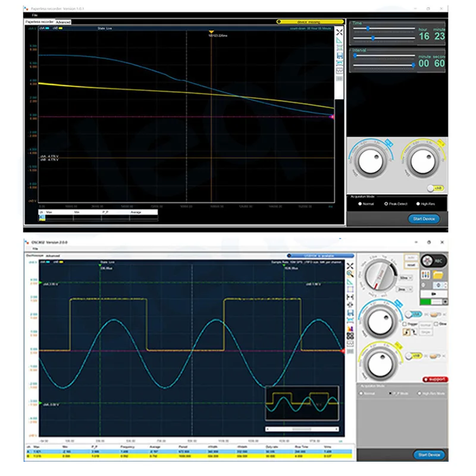The width and height of the screenshot is (476, 476).
Task: Switch to the Advanced tab in the Paperless recorder window
Action: 63,22
